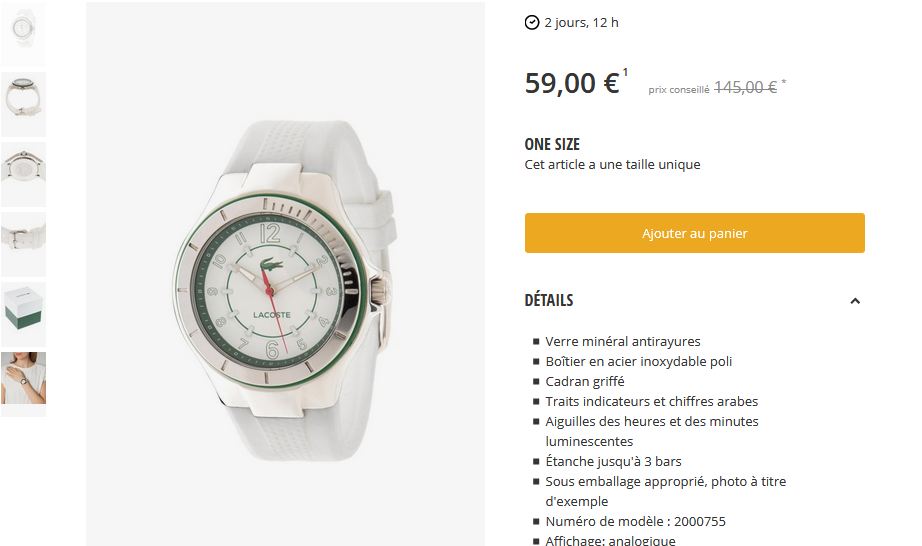Image resolution: width=922 pixels, height=546 pixels.
Task: Click the 2 jours, 12 h countdown text
Action: click(581, 23)
